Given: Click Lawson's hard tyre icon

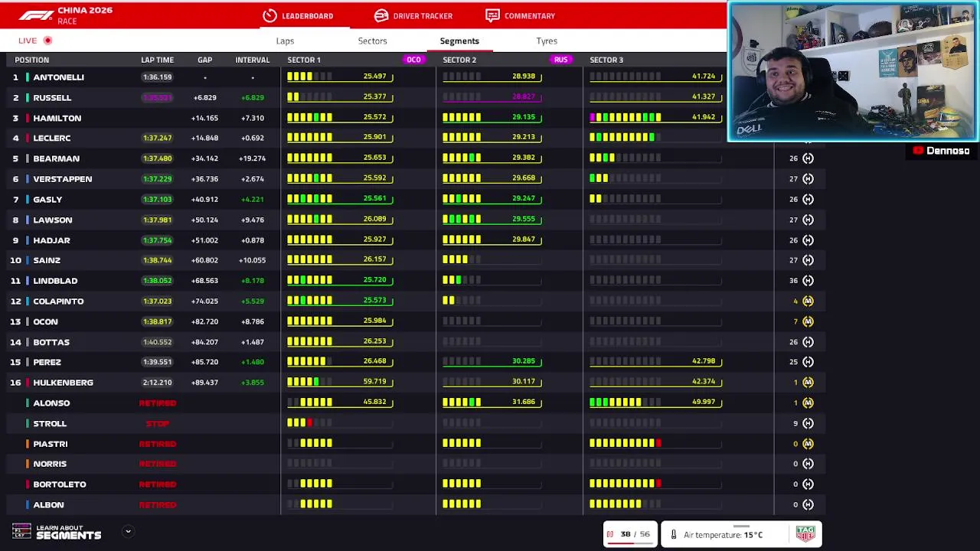Looking at the screenshot, I should pyautogui.click(x=808, y=220).
